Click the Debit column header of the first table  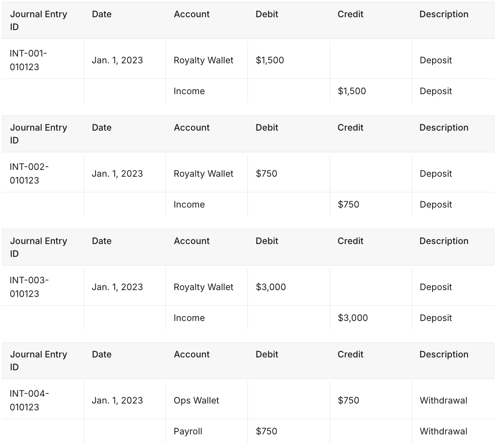(267, 14)
